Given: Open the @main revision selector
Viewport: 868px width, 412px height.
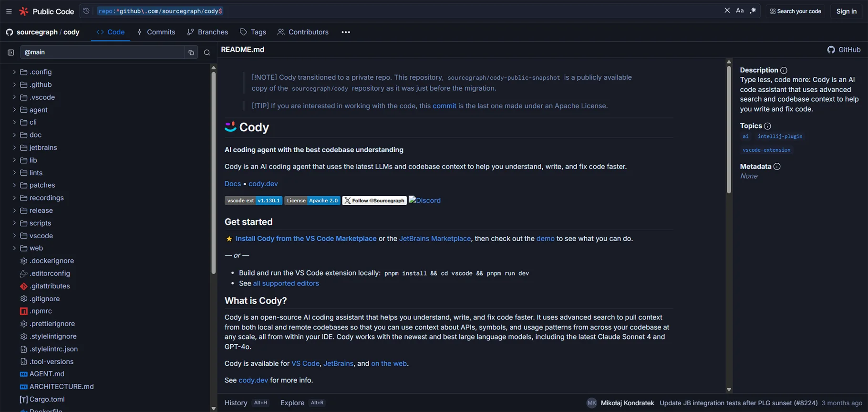Looking at the screenshot, I should [x=102, y=52].
